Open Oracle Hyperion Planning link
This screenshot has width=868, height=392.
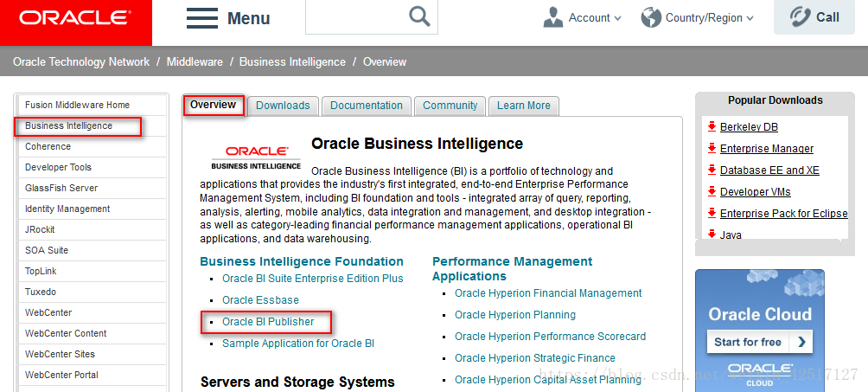pyautogui.click(x=515, y=314)
